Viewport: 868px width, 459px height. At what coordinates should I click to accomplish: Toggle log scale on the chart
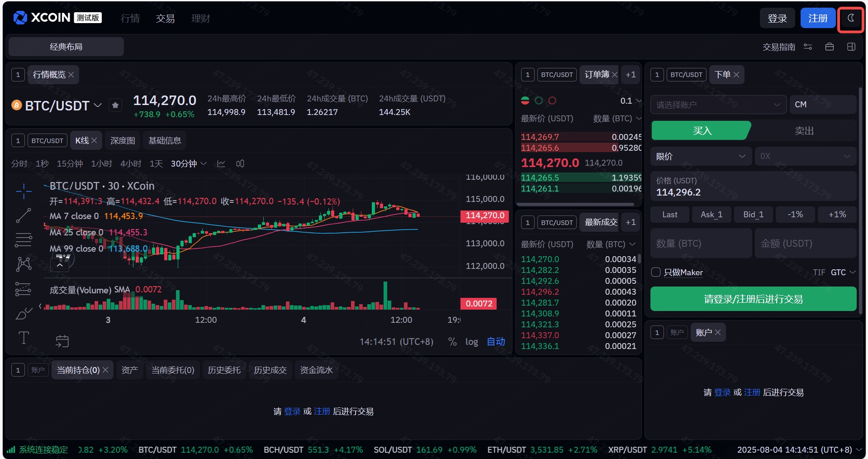pyautogui.click(x=471, y=342)
